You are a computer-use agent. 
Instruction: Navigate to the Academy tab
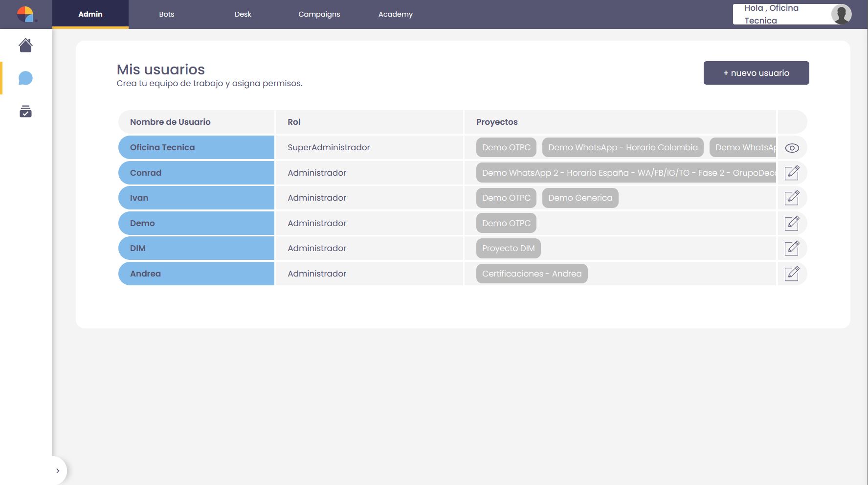click(x=395, y=14)
